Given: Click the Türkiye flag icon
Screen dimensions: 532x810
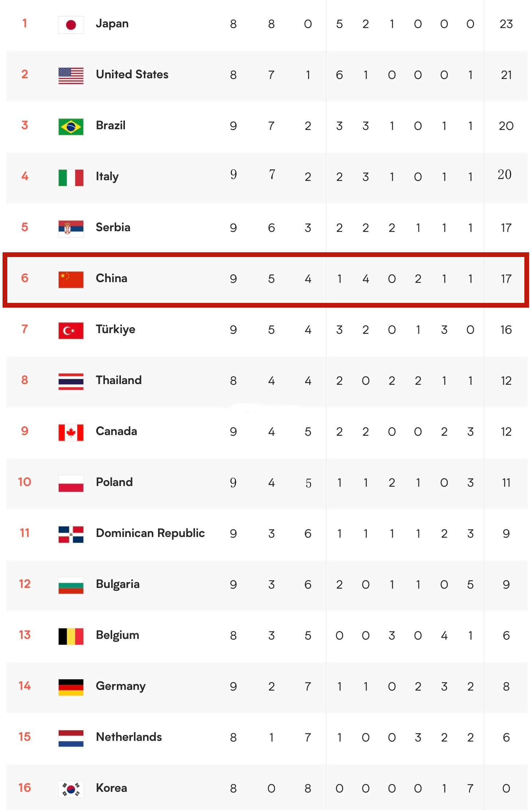Looking at the screenshot, I should click(71, 331).
